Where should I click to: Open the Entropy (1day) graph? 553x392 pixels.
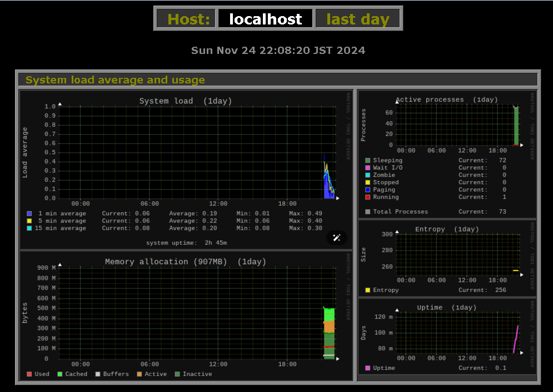[447, 259]
